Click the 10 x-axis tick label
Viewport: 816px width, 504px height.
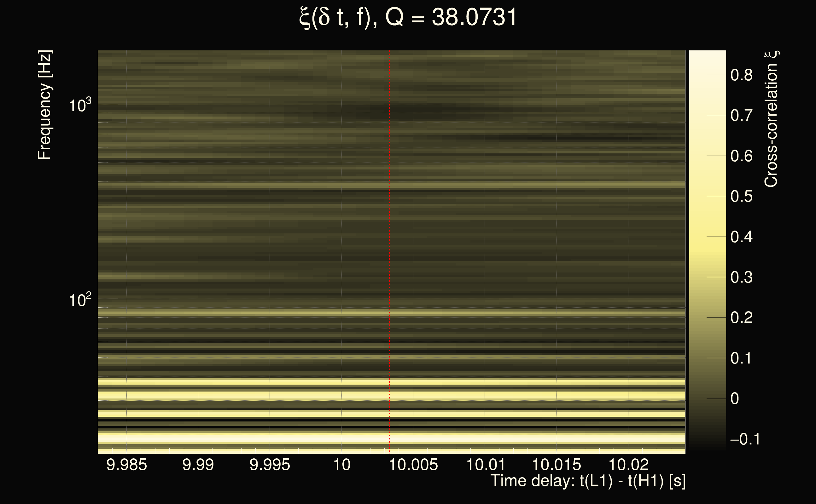[341, 465]
